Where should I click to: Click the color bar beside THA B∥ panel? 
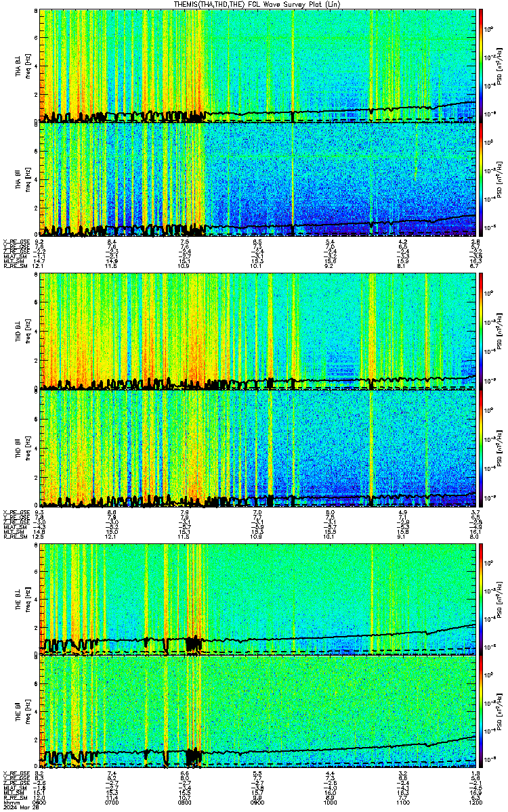click(481, 179)
